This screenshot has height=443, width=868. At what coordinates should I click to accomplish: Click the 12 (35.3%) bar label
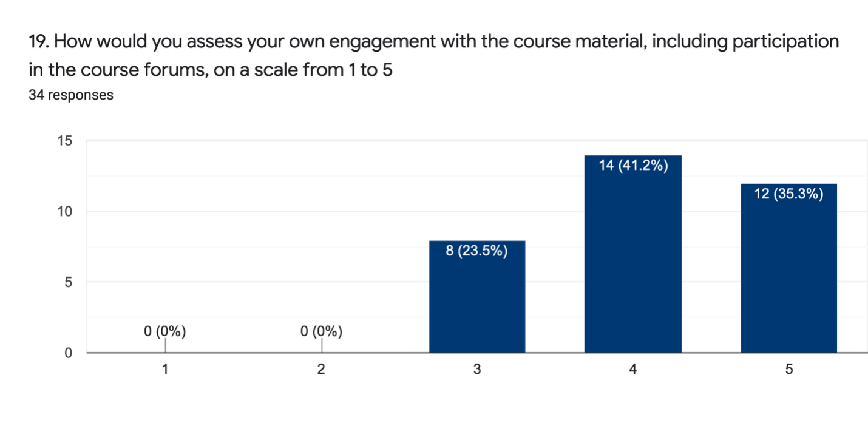(788, 194)
